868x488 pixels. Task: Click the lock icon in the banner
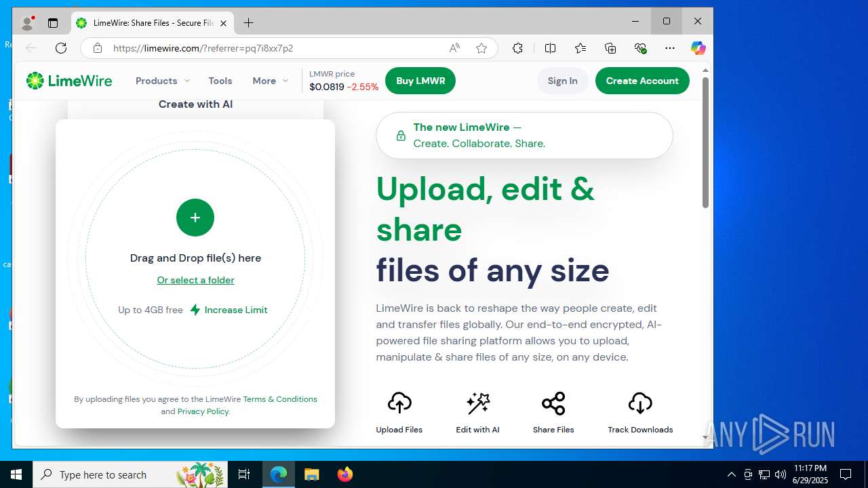coord(401,136)
